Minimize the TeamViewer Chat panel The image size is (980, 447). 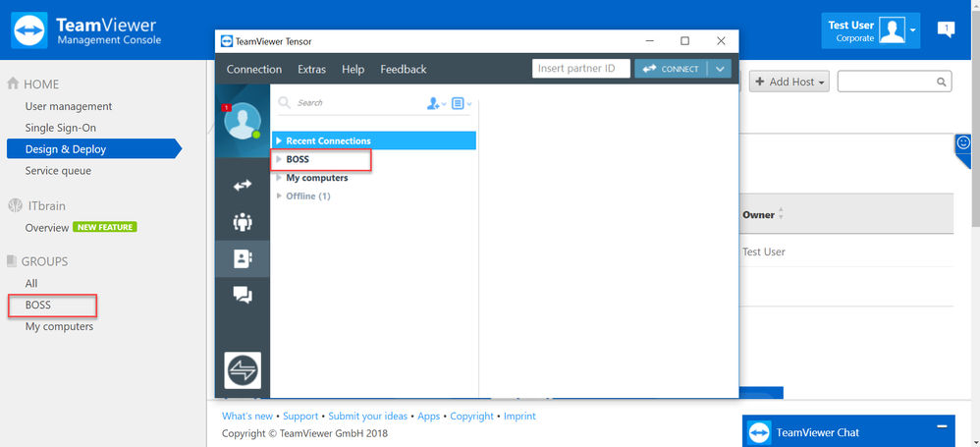(942, 426)
